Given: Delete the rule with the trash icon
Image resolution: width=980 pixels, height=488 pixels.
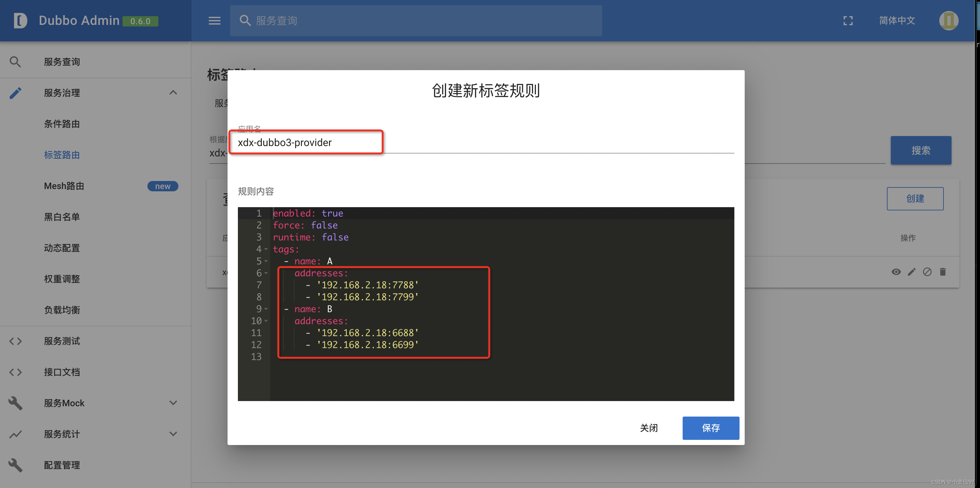Looking at the screenshot, I should click(943, 271).
